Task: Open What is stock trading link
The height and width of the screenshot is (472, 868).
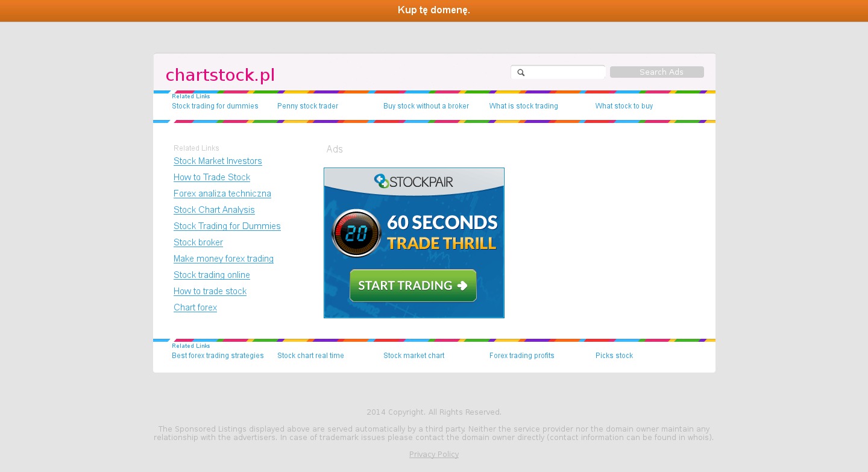Action: [x=523, y=106]
